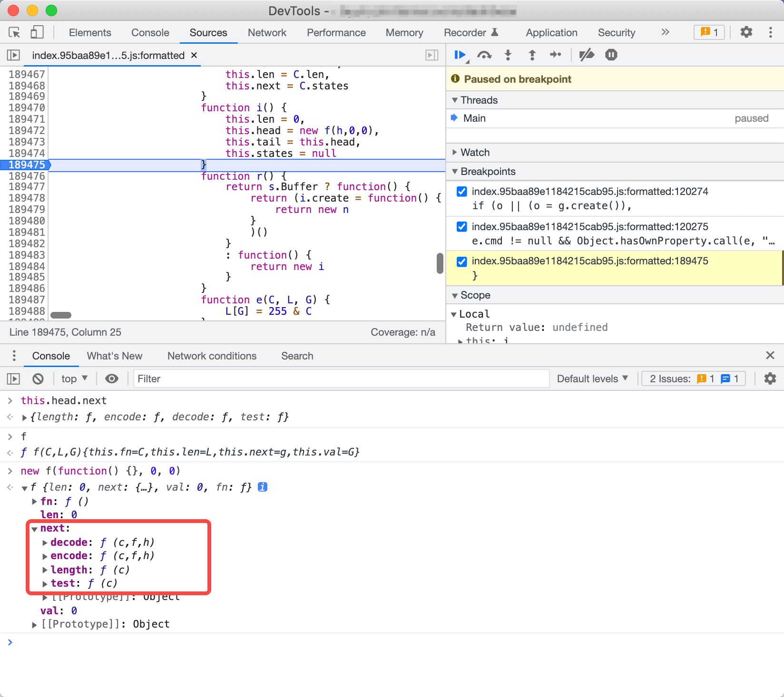This screenshot has width=784, height=697.
Task: Toggle the Sources navigator sidebar
Action: pos(13,55)
